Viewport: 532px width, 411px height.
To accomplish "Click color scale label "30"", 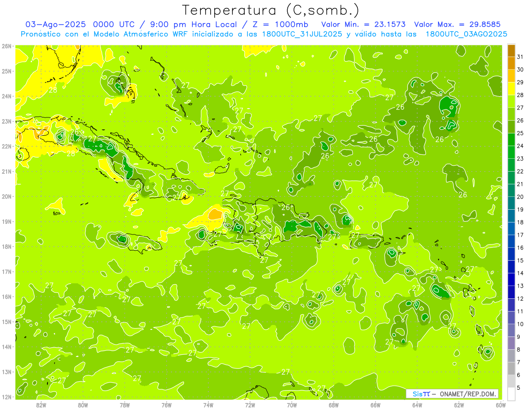I will coord(520,70).
